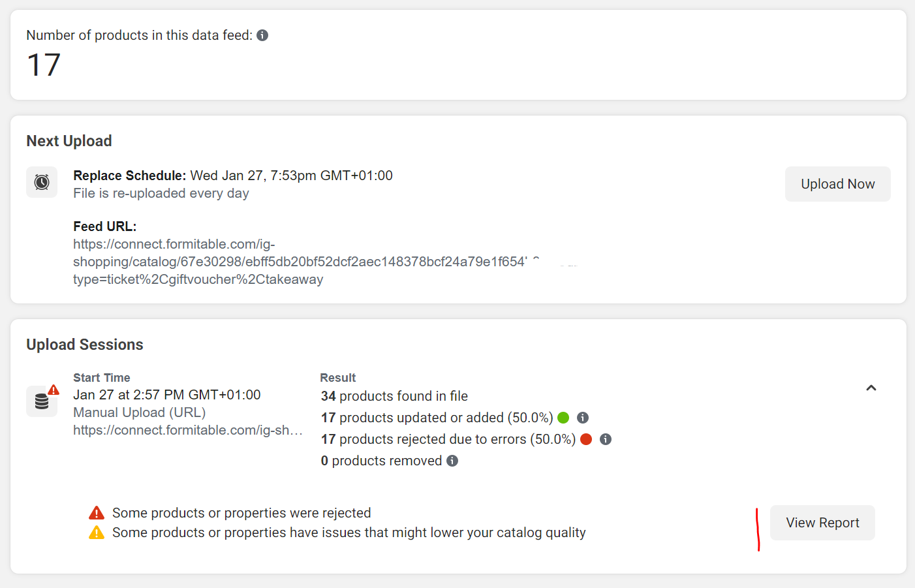This screenshot has height=588, width=915.
Task: Click the red status dot for rejected products
Action: click(x=586, y=439)
